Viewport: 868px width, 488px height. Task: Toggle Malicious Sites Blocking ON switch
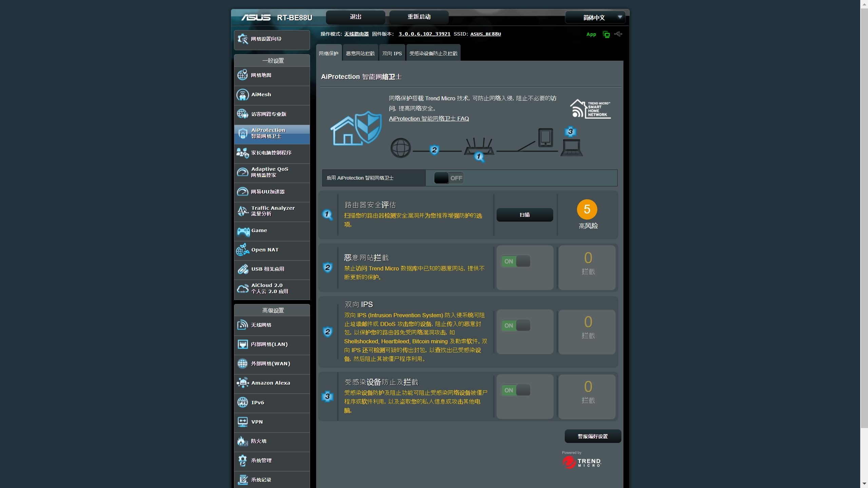point(516,261)
